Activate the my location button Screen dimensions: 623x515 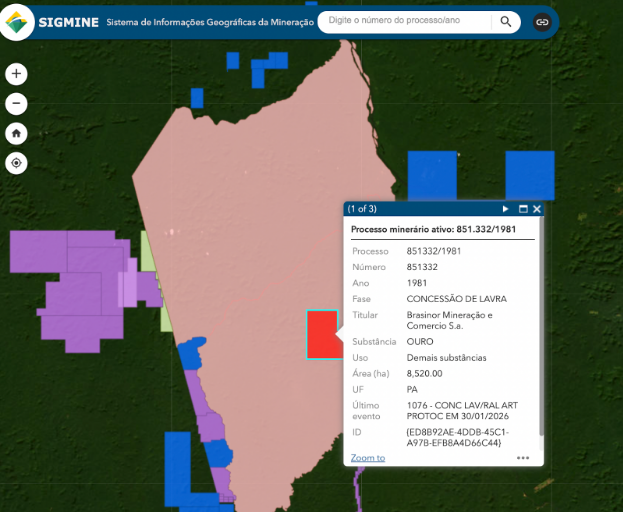point(16,163)
